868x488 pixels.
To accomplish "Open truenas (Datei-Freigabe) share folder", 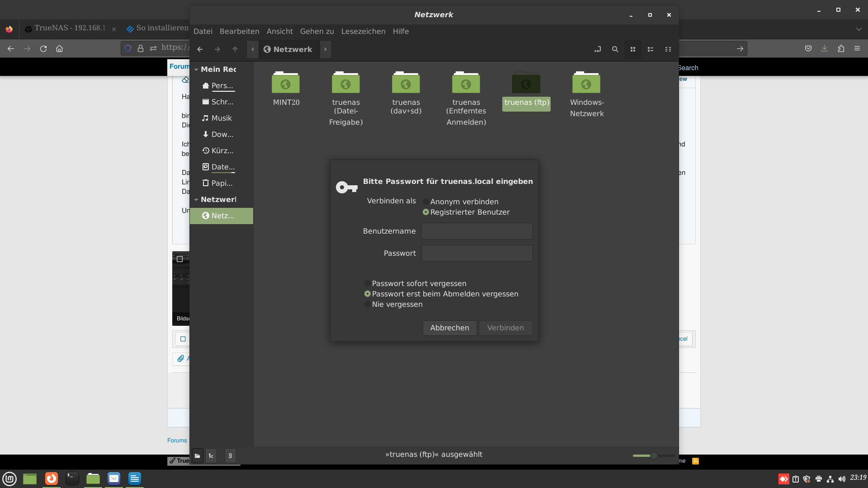I will (x=346, y=99).
